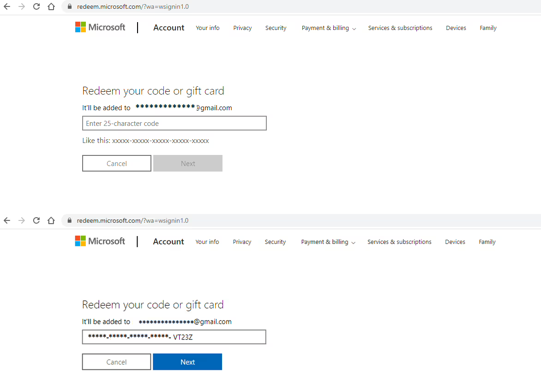Open Your info in the bottom window

pyautogui.click(x=207, y=242)
